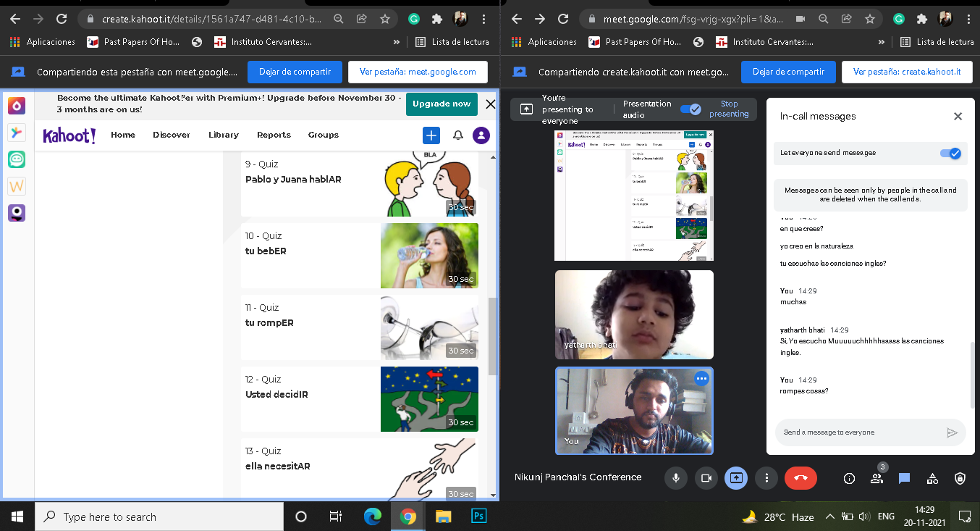Screen dimensions: 980x531
Task: Open the three-dot menu on your video tile
Action: [701, 378]
